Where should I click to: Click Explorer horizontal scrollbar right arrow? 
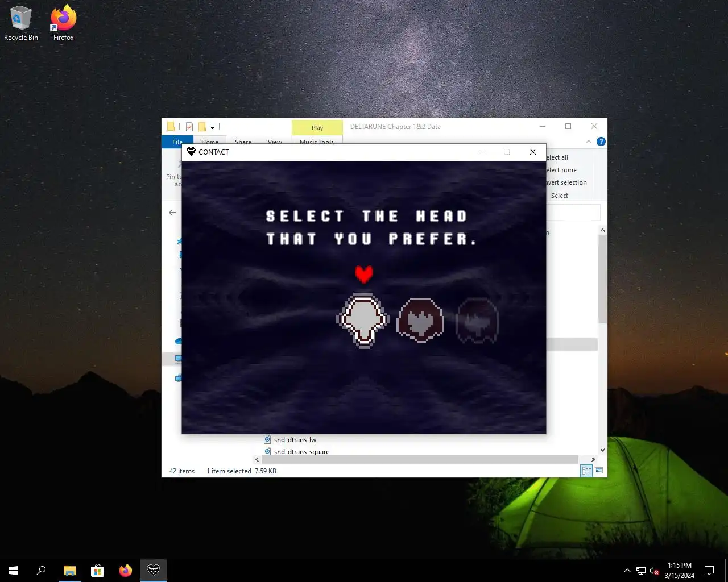[x=593, y=459]
